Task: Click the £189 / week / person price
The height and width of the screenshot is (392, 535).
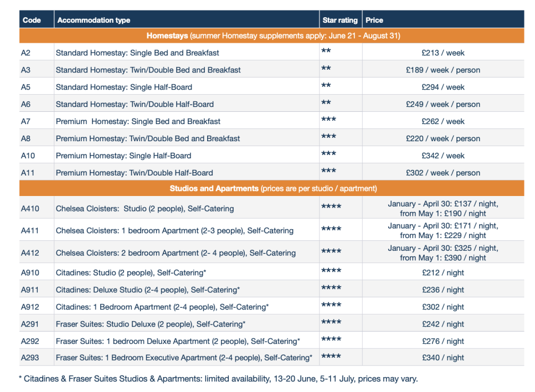Action: pyautogui.click(x=443, y=70)
